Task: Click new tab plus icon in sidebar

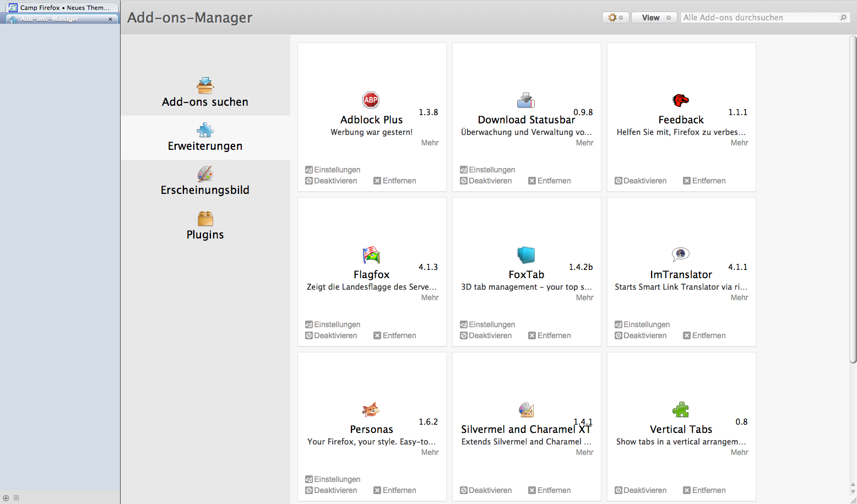Action: (6, 498)
